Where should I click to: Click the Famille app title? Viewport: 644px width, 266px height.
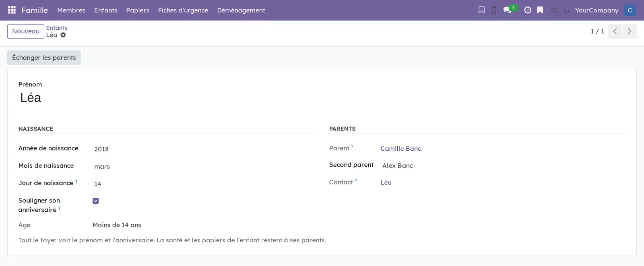point(35,10)
